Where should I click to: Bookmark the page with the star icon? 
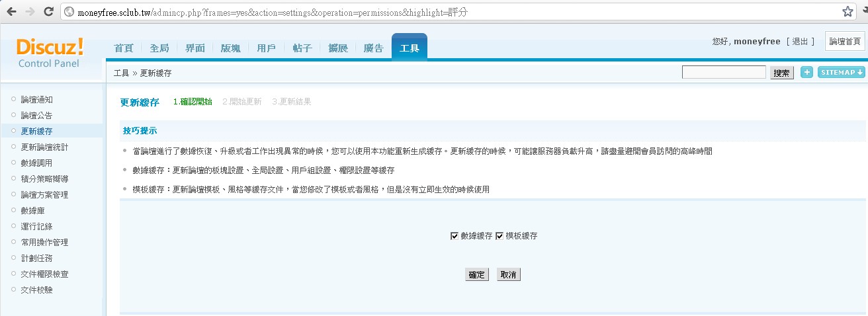coord(847,11)
